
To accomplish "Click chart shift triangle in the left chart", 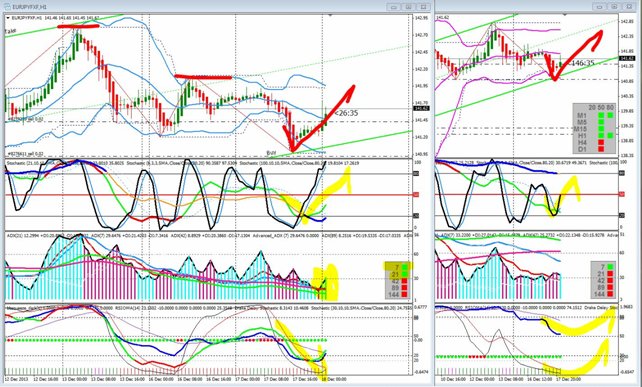I will [330, 16].
